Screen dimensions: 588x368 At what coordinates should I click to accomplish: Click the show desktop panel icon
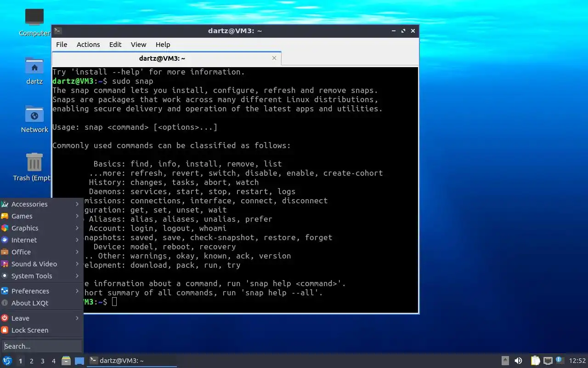pos(79,361)
